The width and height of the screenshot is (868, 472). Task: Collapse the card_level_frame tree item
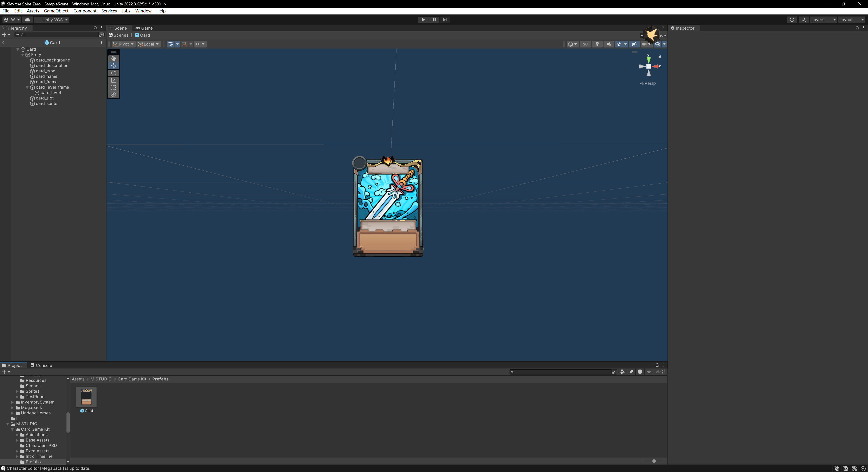tap(27, 87)
